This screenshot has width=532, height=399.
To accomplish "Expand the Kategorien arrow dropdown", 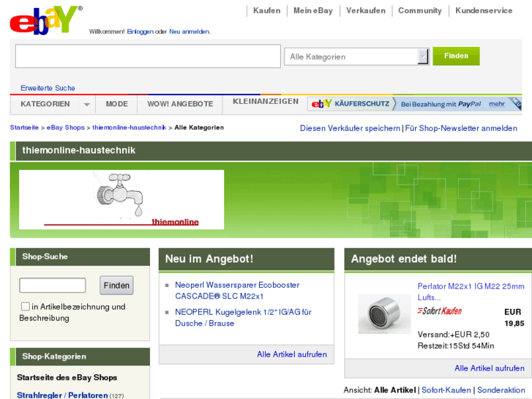I will (87, 104).
